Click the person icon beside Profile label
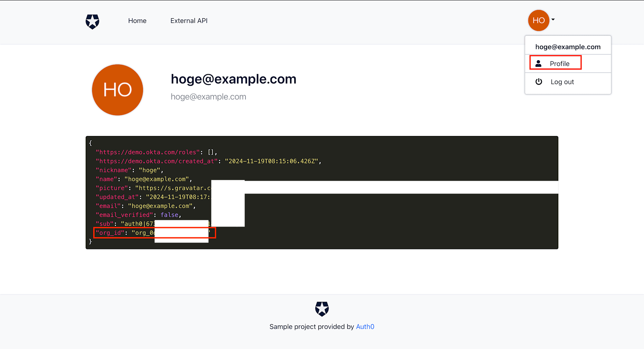644x349 pixels. pos(538,63)
